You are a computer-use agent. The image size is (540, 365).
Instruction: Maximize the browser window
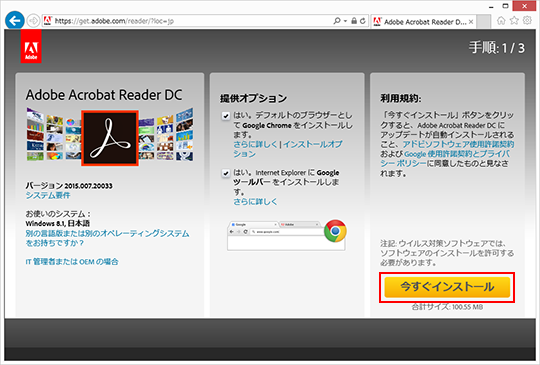tap(505, 6)
